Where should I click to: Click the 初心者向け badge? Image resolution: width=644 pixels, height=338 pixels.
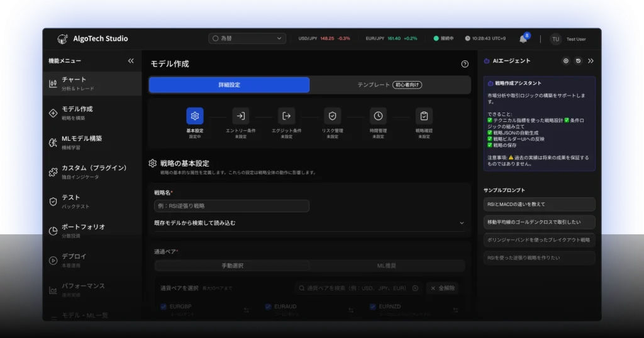coord(408,85)
